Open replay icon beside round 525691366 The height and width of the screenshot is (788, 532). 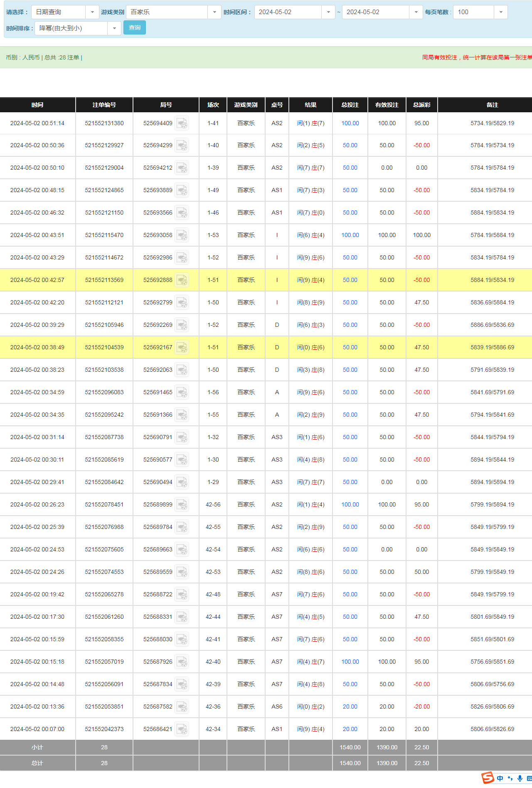click(182, 415)
